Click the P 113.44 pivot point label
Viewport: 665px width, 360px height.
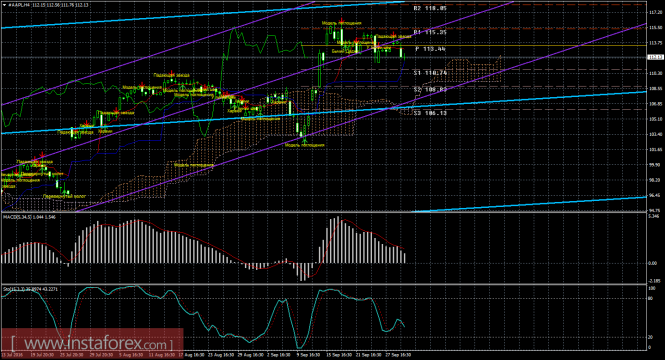(x=430, y=49)
